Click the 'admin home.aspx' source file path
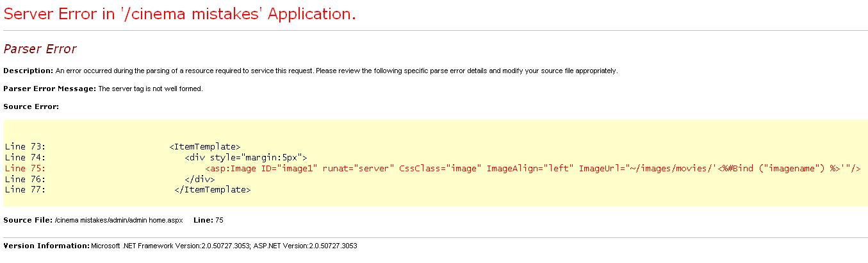The image size is (868, 263). [x=119, y=220]
